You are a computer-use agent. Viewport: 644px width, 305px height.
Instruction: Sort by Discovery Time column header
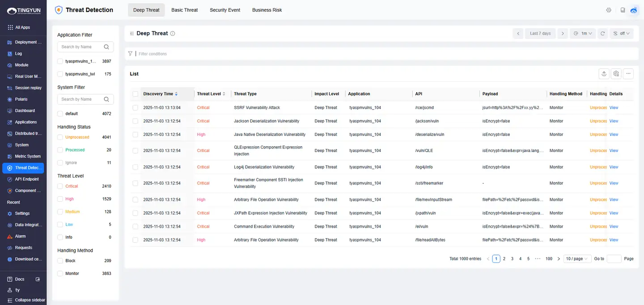158,94
